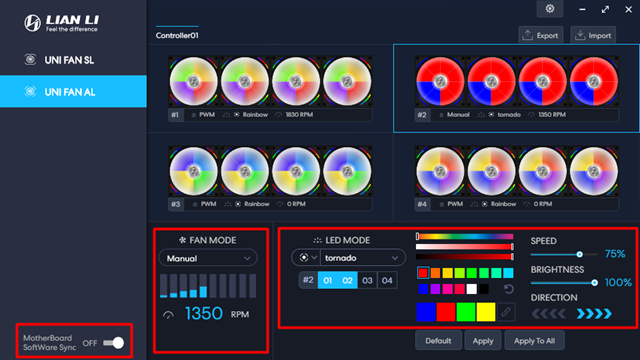Pick the white preset color swatch

471,289
